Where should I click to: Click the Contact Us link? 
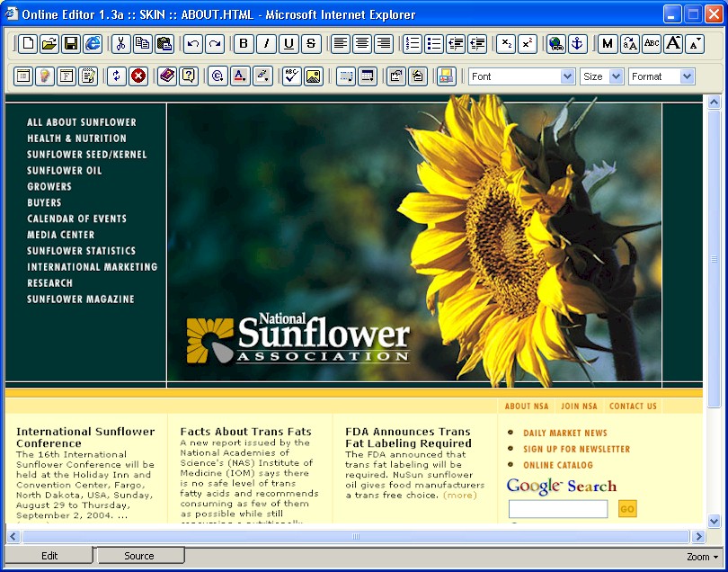(x=633, y=407)
